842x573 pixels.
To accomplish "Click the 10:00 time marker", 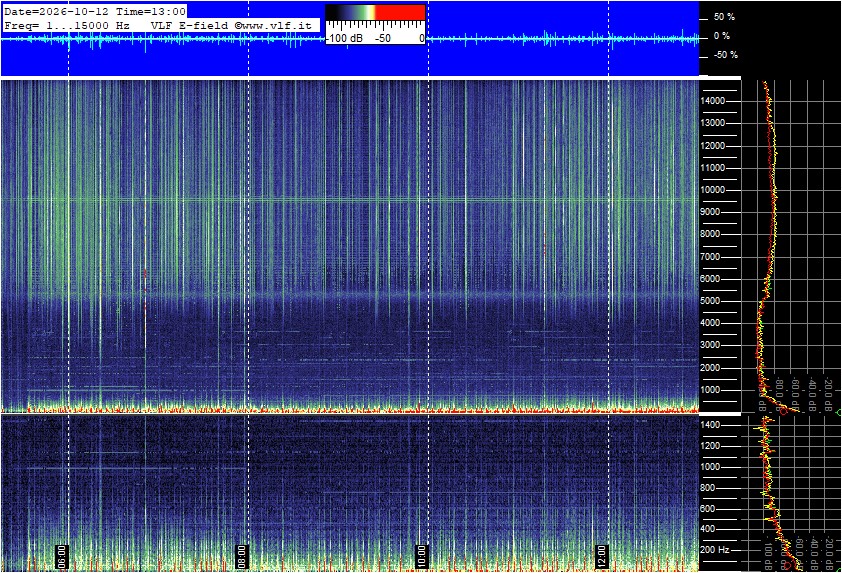I will click(422, 557).
